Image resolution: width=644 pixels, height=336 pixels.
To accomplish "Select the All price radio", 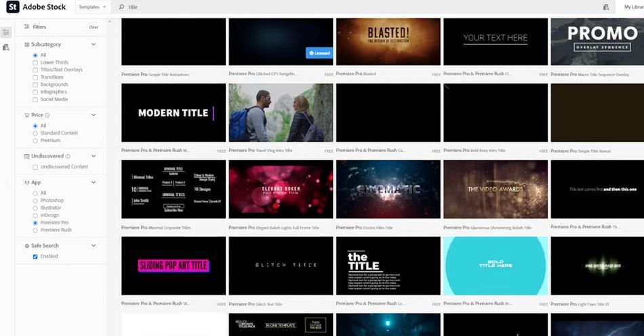I will (35, 126).
